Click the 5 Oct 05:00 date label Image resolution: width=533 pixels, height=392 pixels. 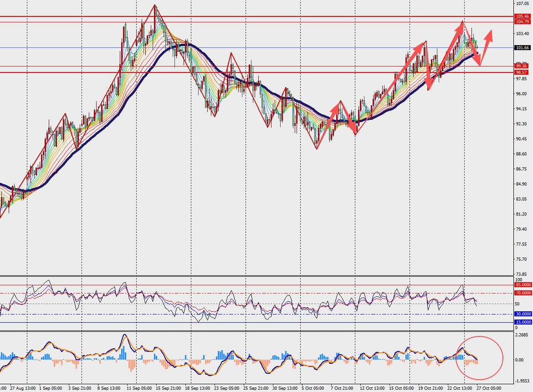pos(313,388)
